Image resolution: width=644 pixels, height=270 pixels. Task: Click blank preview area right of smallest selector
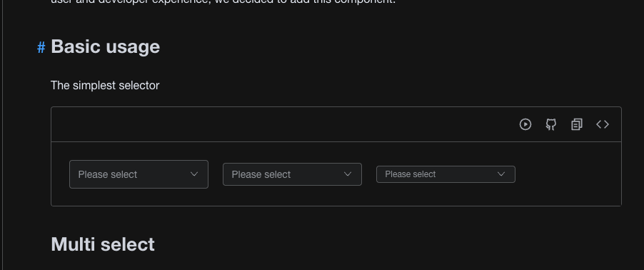click(x=568, y=174)
